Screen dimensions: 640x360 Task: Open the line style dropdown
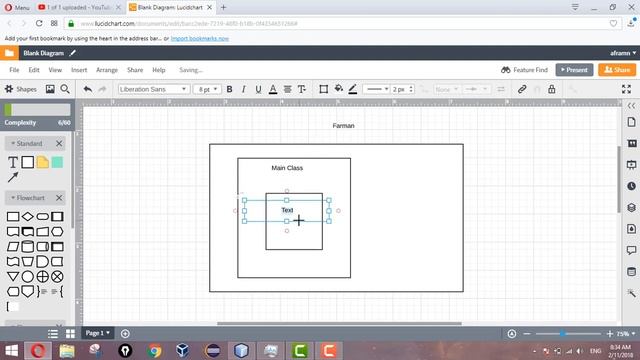coord(376,89)
